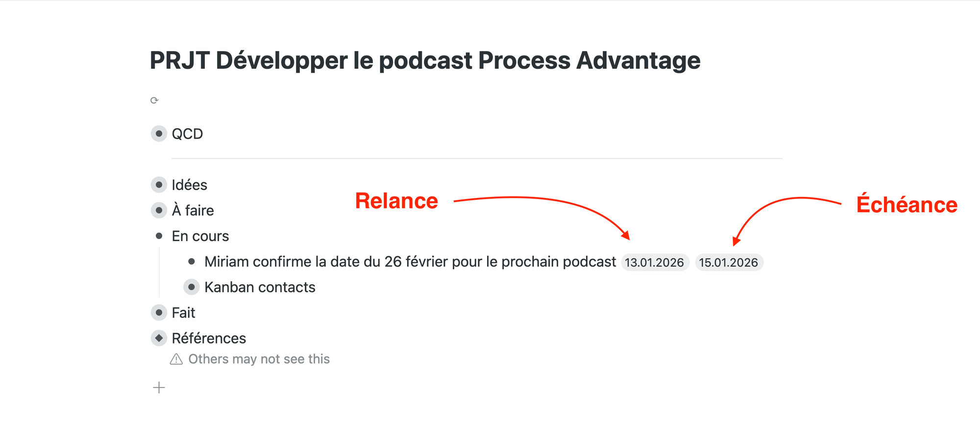Click the collapsed bullet beside Fait
Image resolution: width=980 pixels, height=442 pixels.
coord(159,313)
